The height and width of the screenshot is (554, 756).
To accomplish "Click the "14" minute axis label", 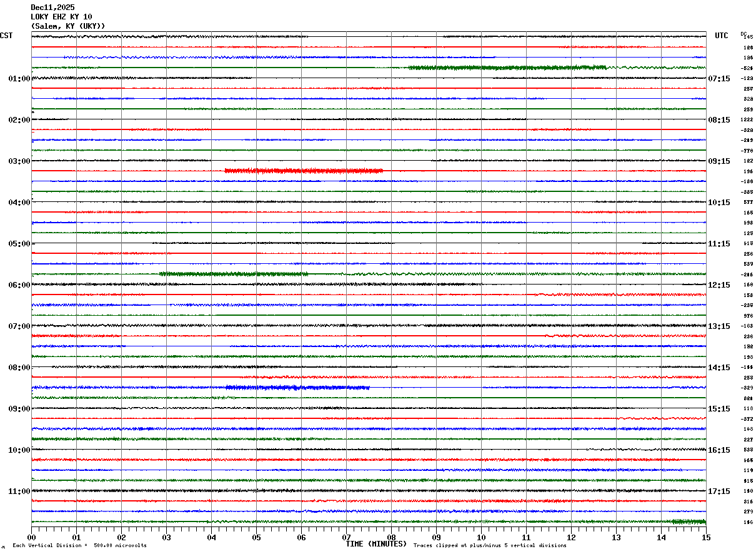I will pos(661,537).
